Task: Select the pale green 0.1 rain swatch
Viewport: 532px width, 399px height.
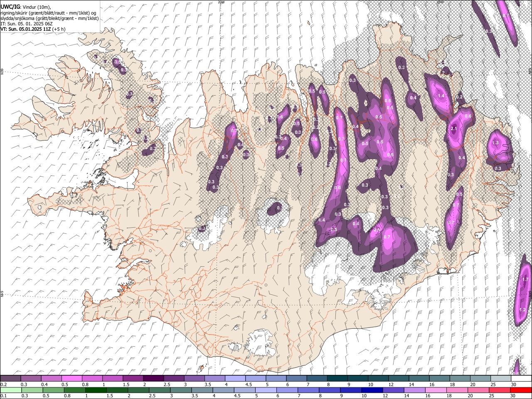Action: 10,390
